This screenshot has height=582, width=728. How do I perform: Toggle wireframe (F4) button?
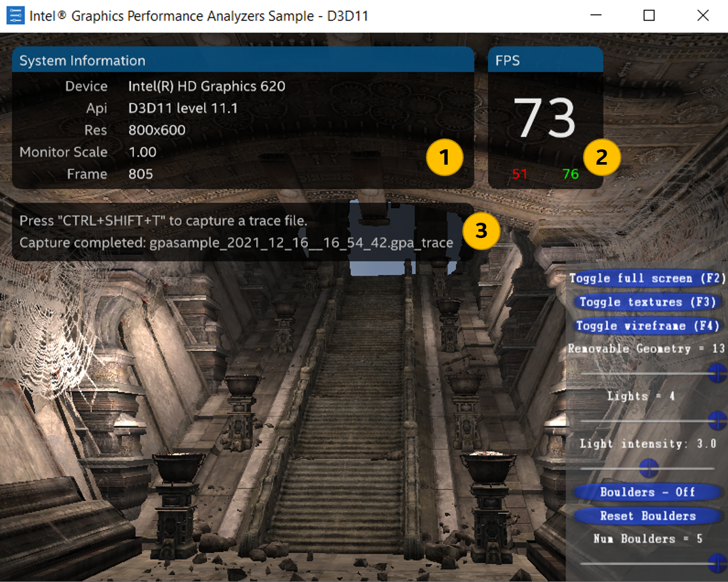648,326
